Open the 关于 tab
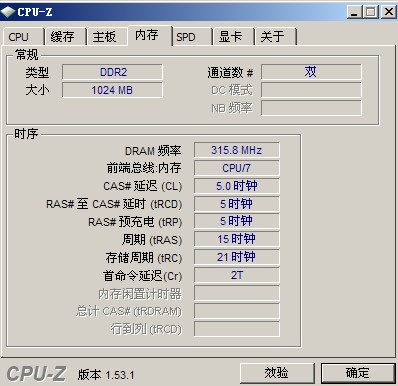The image size is (398, 386). [276, 37]
